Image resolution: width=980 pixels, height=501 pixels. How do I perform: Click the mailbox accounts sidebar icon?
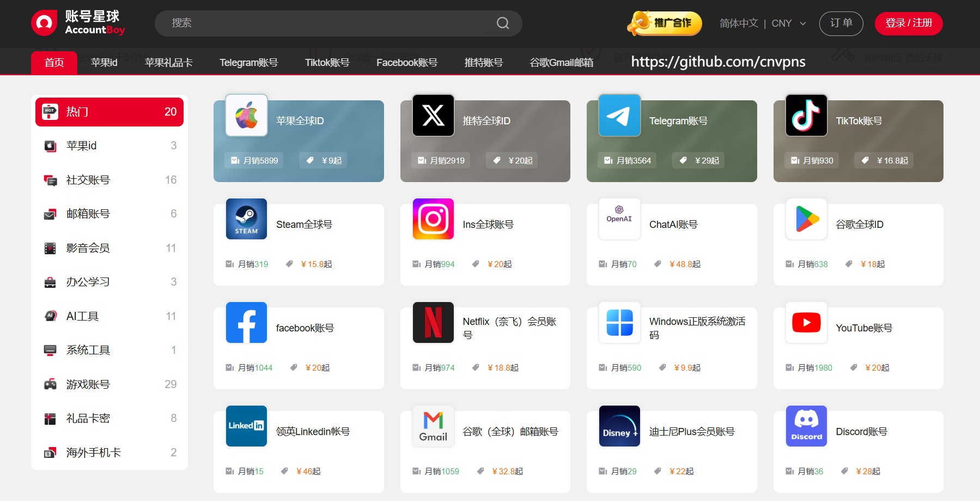(50, 214)
